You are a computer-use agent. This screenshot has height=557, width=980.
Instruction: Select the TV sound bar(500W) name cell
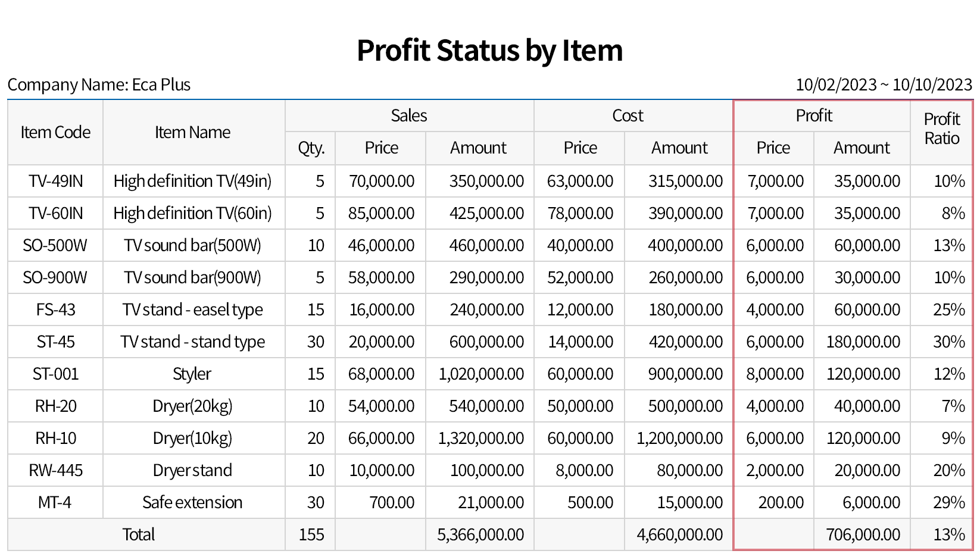[192, 245]
